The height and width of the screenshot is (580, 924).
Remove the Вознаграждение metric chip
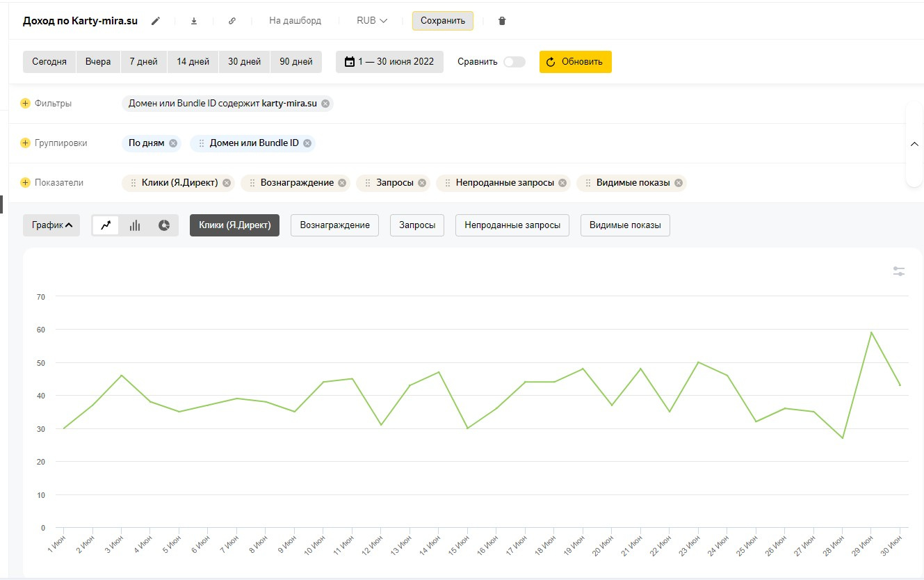click(x=342, y=183)
